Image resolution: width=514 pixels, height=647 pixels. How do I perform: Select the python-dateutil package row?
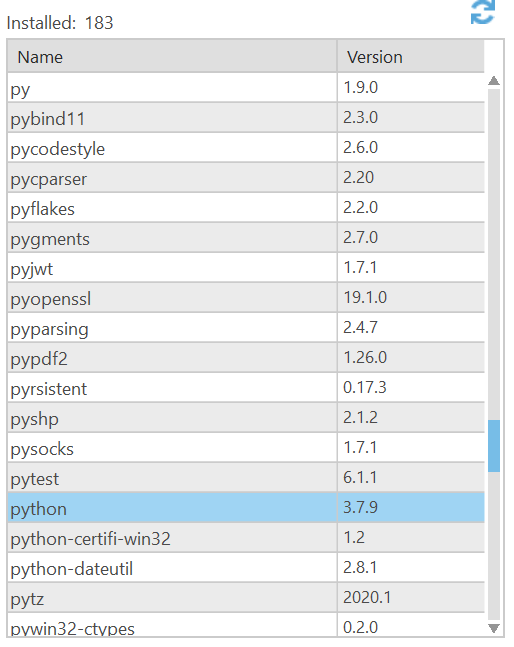click(246, 568)
